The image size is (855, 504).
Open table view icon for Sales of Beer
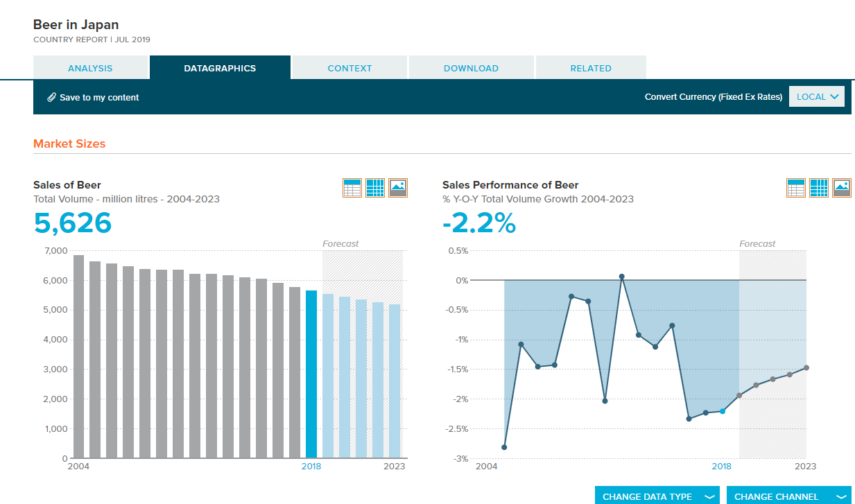click(x=352, y=188)
